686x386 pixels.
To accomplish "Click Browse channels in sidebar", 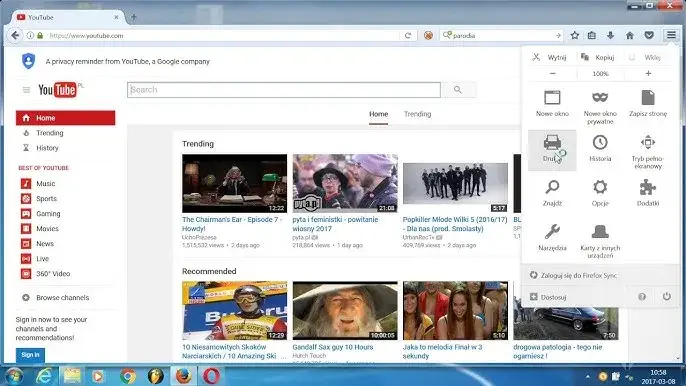I will tap(56, 298).
